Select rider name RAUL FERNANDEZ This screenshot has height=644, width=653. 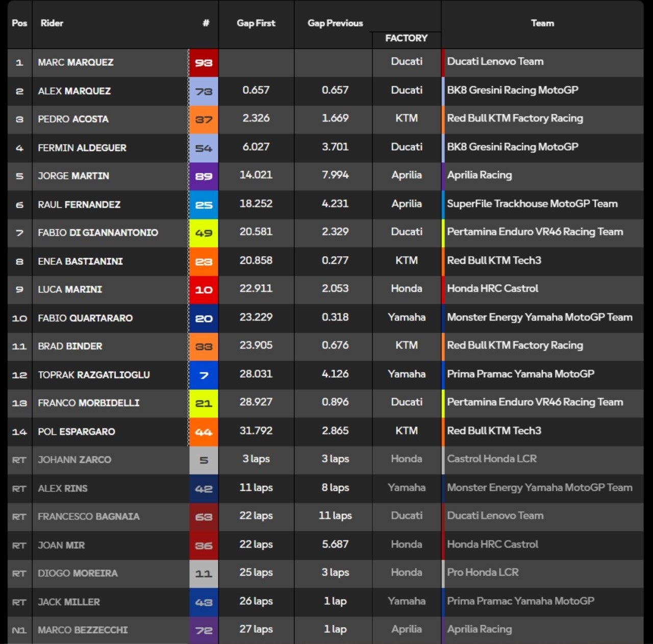[x=79, y=205]
